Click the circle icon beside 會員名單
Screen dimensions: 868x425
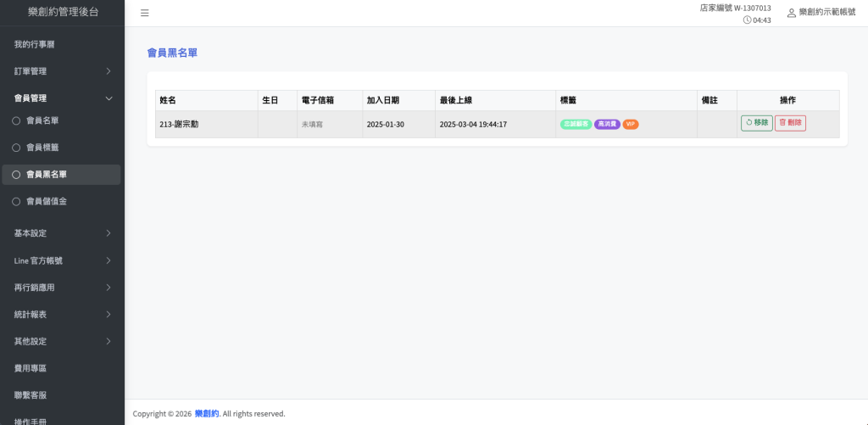tap(16, 120)
